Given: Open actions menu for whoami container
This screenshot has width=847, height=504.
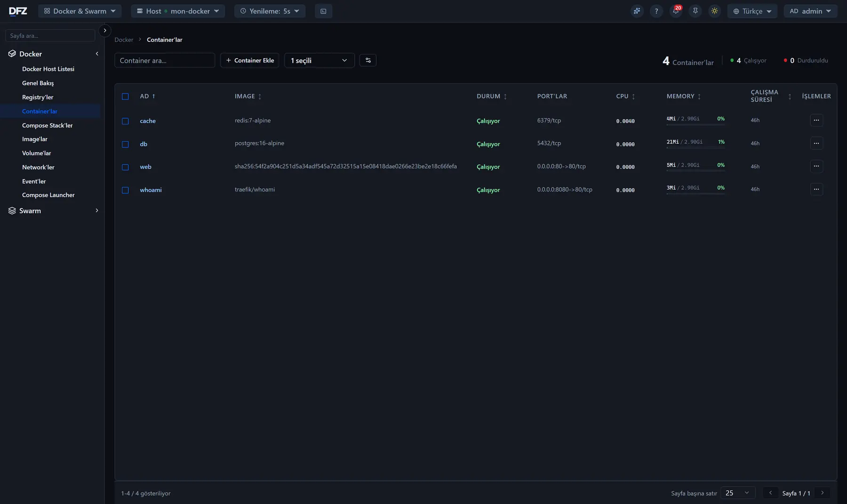Looking at the screenshot, I should pyautogui.click(x=816, y=189).
